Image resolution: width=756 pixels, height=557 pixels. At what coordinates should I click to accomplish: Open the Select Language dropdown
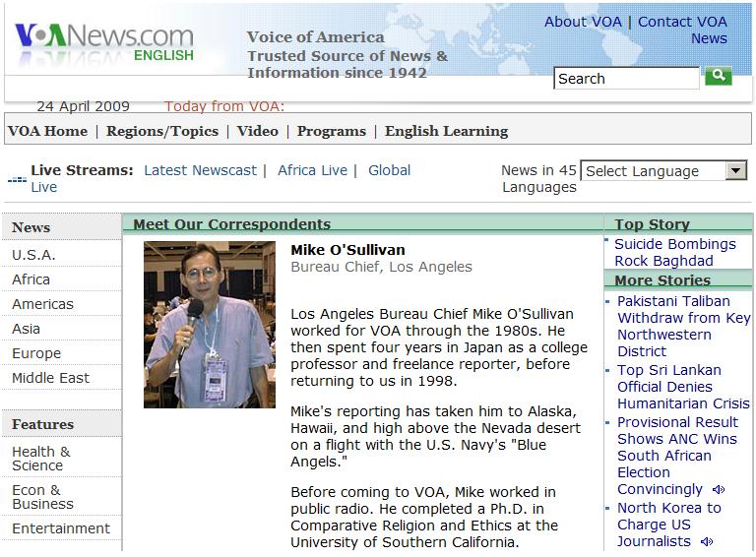coord(664,171)
